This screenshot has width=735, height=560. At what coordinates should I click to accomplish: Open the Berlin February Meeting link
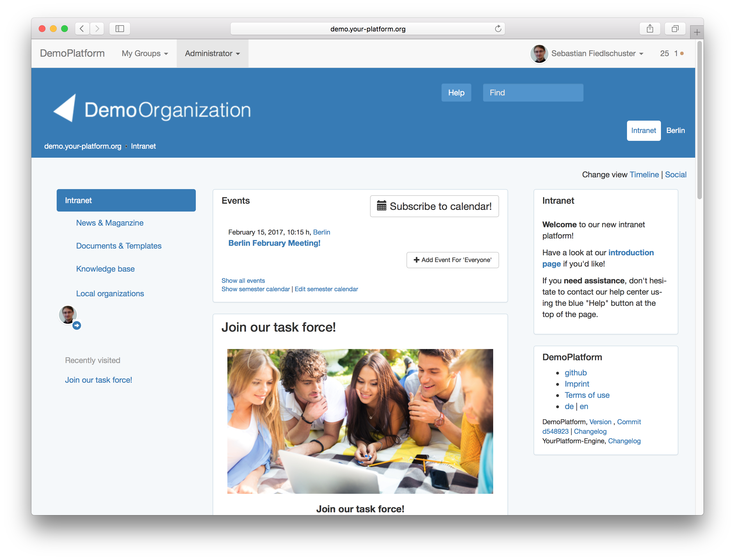[x=274, y=243]
